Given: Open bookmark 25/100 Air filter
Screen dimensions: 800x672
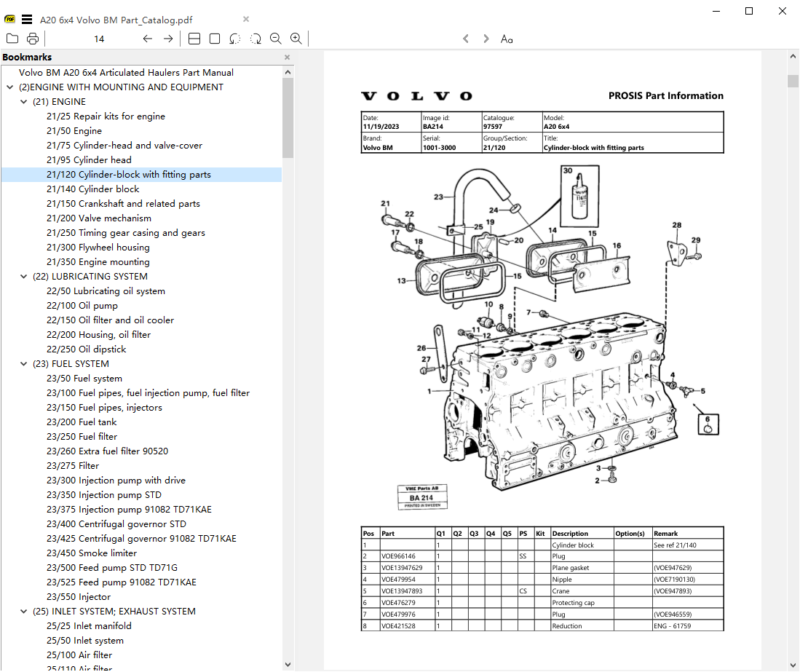Looking at the screenshot, I should (x=79, y=655).
